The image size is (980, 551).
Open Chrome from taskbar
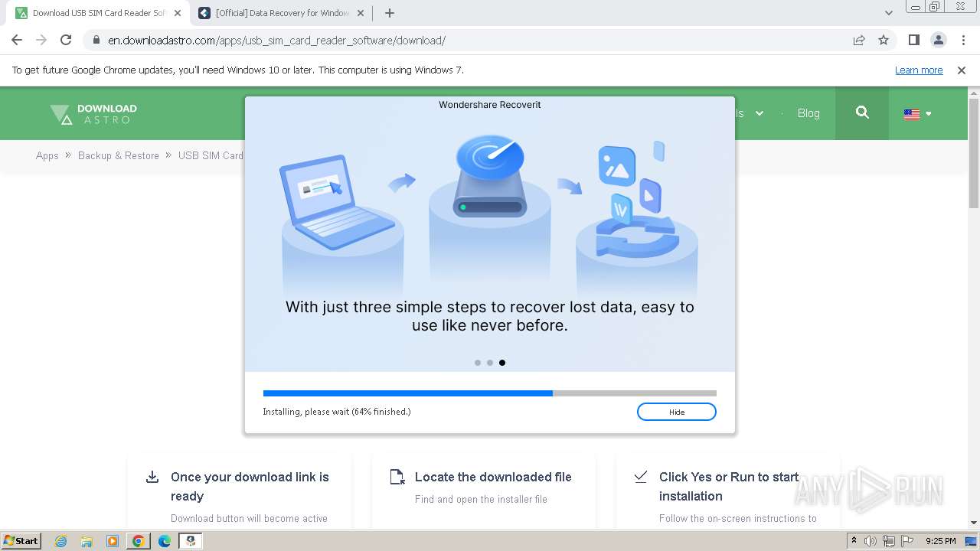tap(139, 541)
